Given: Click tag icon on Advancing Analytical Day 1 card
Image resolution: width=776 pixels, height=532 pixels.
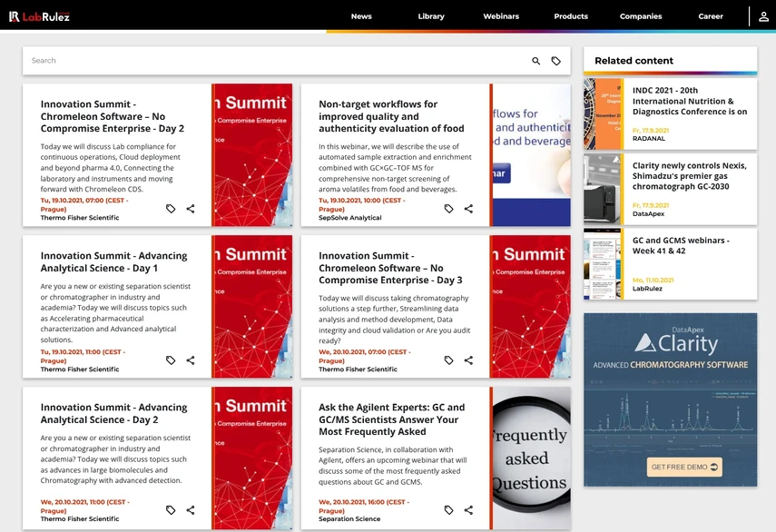Looking at the screenshot, I should pyautogui.click(x=171, y=360).
